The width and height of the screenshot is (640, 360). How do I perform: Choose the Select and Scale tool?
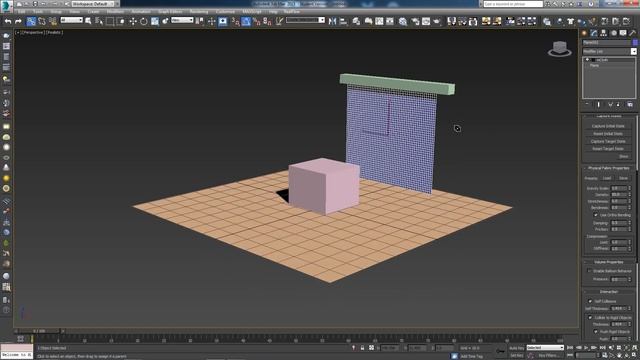point(155,21)
